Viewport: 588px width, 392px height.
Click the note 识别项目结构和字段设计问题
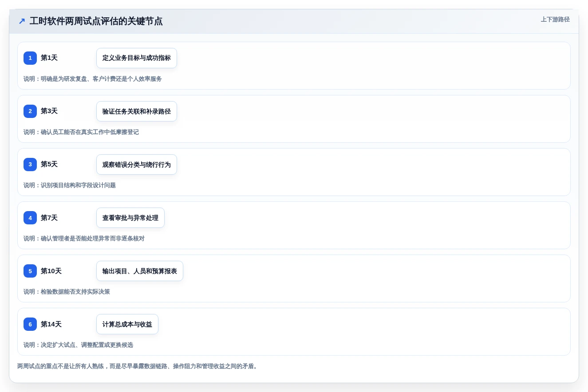coord(70,185)
